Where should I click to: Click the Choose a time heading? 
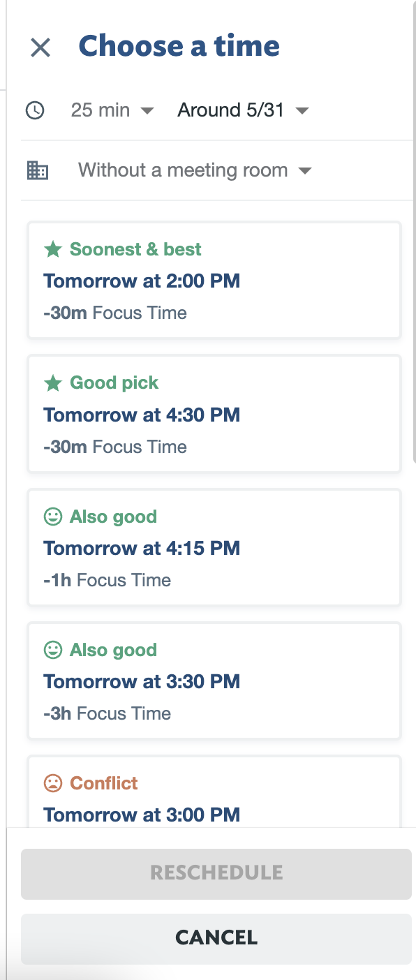click(179, 47)
